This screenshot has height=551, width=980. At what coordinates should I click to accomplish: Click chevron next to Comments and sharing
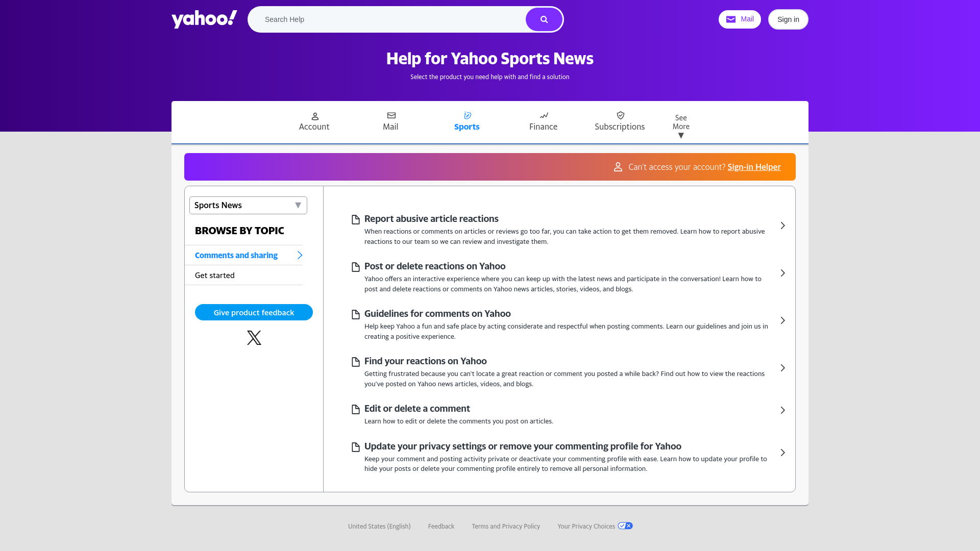(x=300, y=255)
